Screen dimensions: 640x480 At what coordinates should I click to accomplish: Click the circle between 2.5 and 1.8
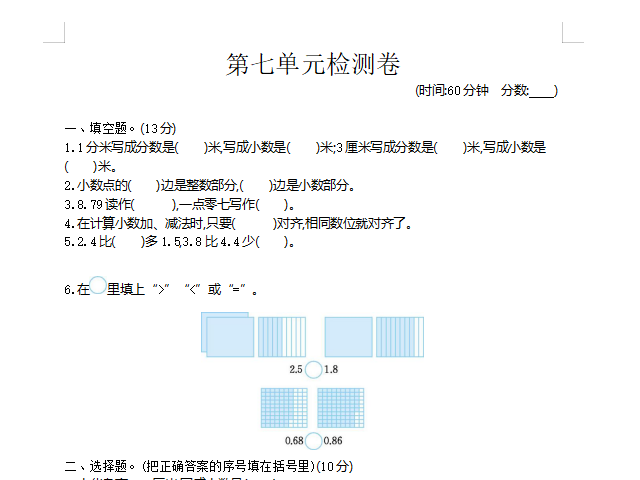(313, 370)
